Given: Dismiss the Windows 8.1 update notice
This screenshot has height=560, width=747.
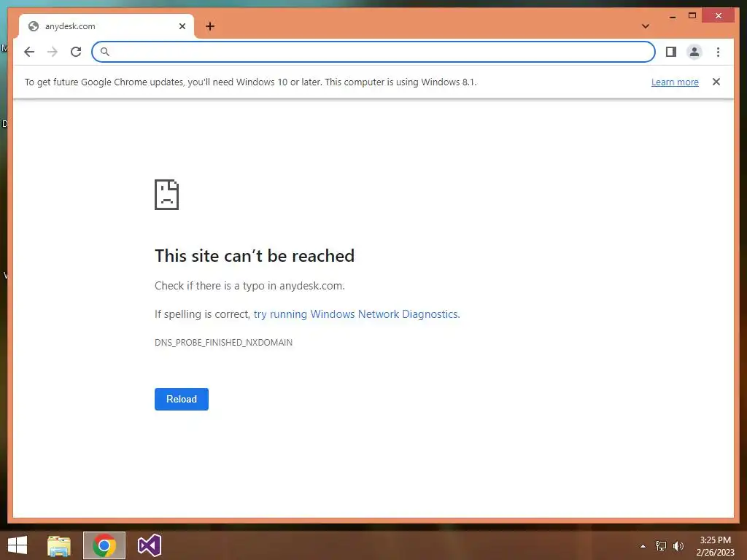Looking at the screenshot, I should pyautogui.click(x=716, y=82).
